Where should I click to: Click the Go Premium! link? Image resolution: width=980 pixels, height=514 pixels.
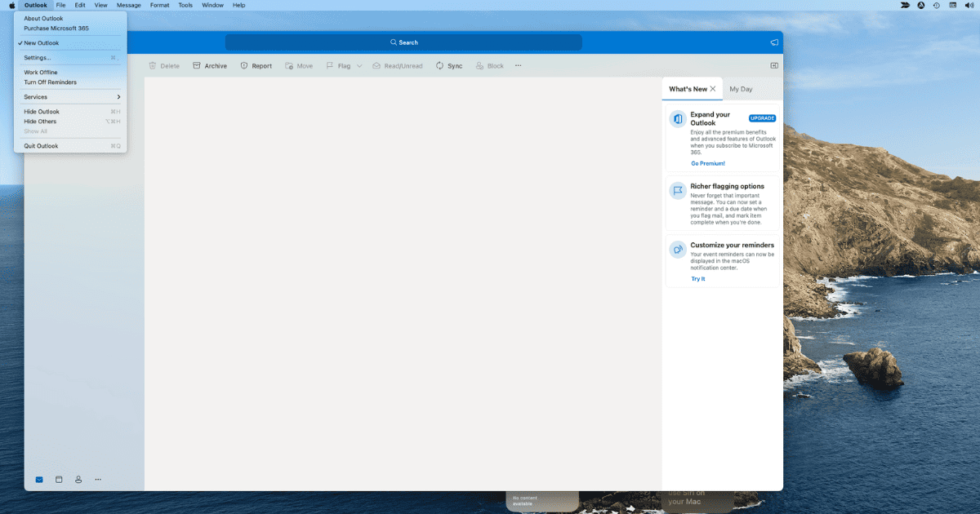pos(707,163)
